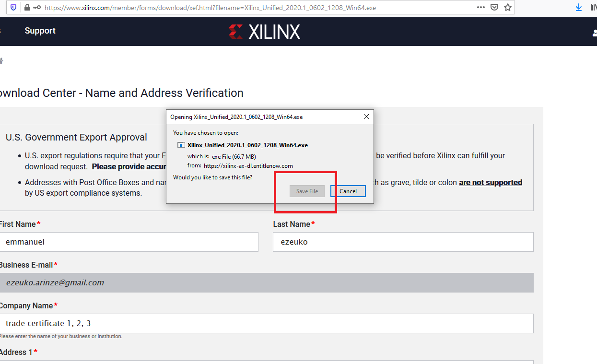Image resolution: width=597 pixels, height=364 pixels.
Task: Bookmark this page with star icon
Action: pyautogui.click(x=508, y=8)
